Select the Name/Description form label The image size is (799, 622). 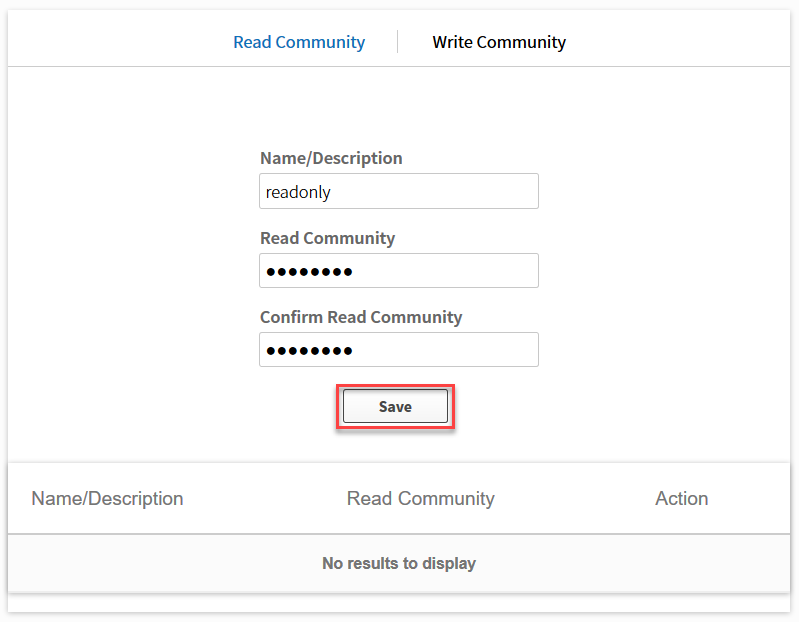pyautogui.click(x=331, y=158)
